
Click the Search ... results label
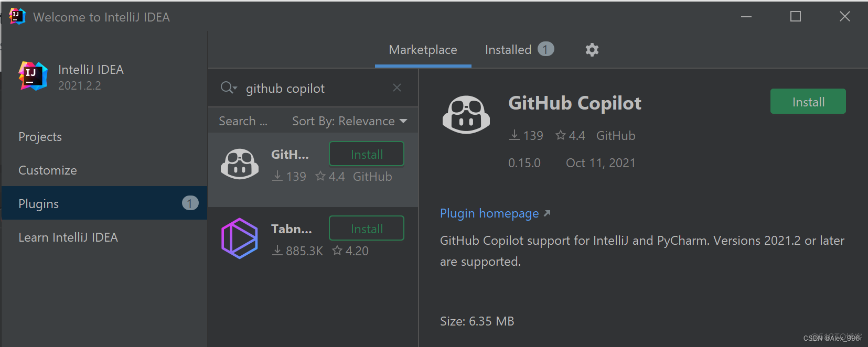tap(243, 121)
